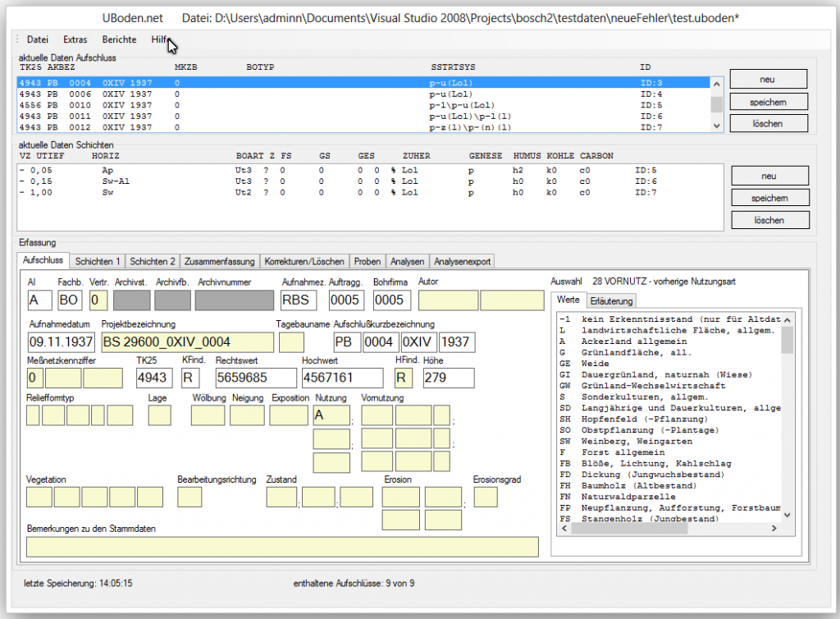Switch to the Schichten 1 tab
Screen dimensions: 840x619
tap(98, 261)
